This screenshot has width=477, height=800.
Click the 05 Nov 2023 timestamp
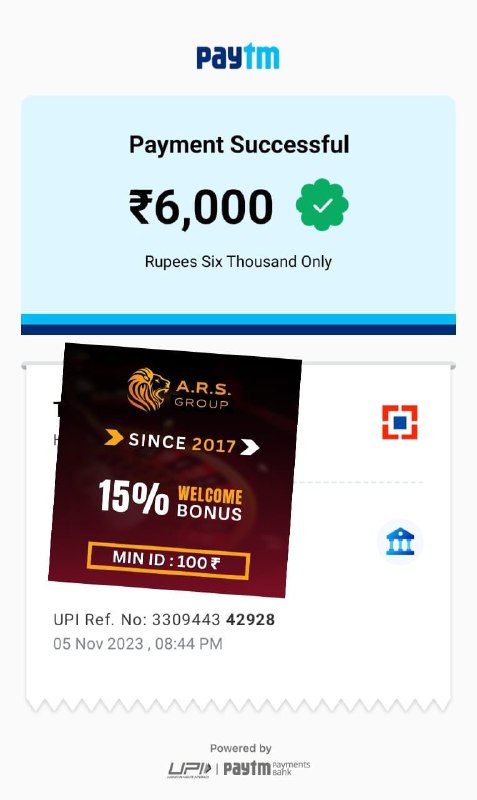138,644
